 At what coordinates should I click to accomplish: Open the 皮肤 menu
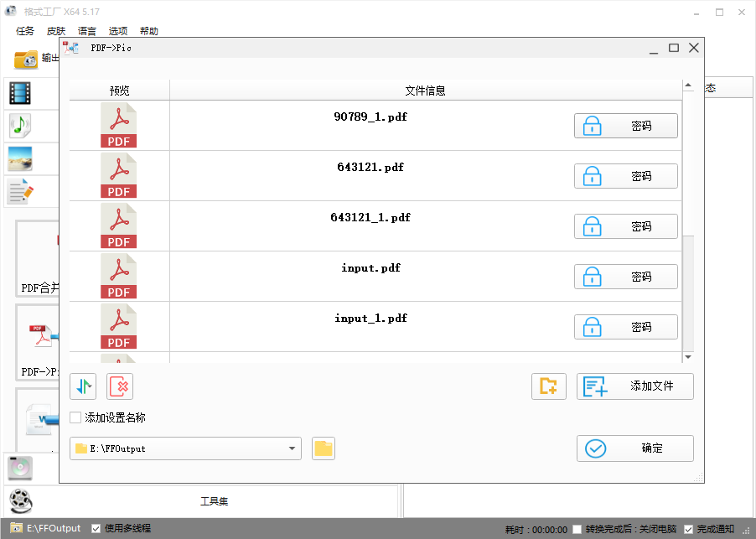coord(55,30)
